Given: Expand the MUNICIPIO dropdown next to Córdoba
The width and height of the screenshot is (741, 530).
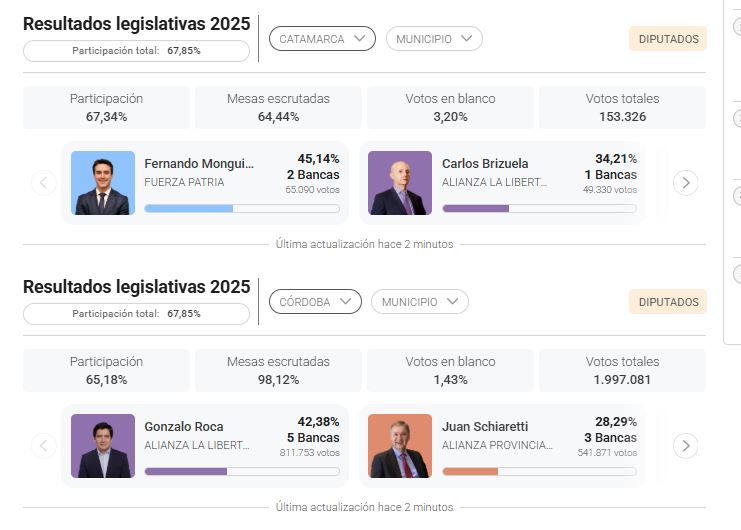Looking at the screenshot, I should [x=419, y=302].
